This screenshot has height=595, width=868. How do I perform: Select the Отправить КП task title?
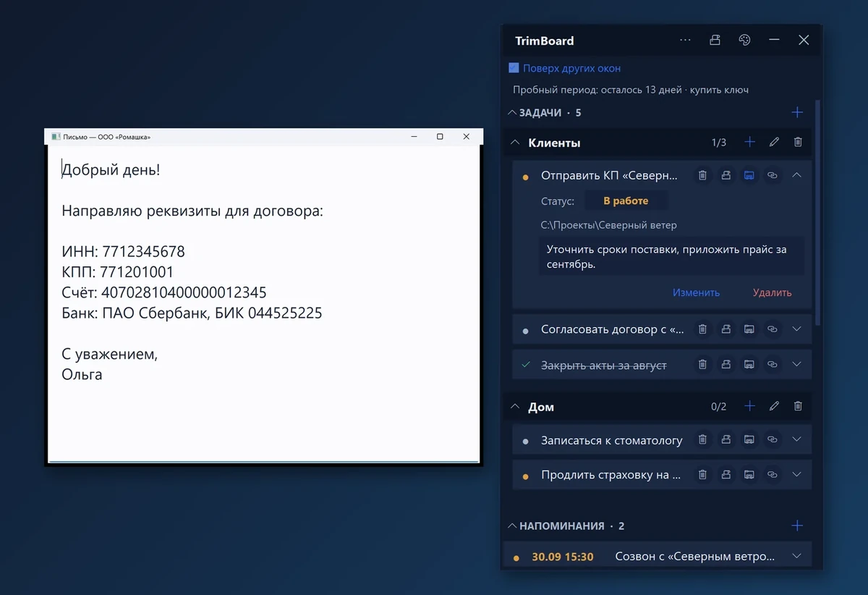[x=609, y=175]
